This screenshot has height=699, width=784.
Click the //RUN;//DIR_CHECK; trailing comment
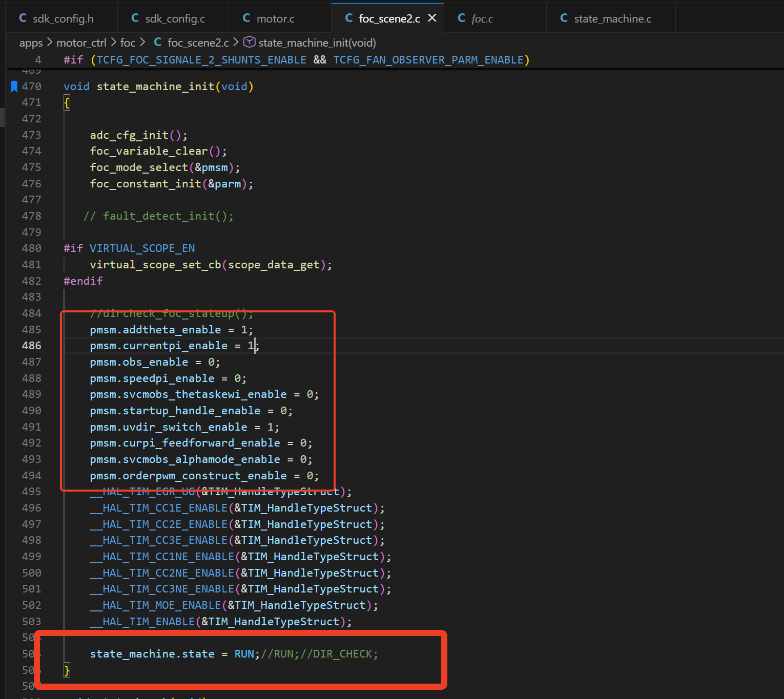pos(320,654)
